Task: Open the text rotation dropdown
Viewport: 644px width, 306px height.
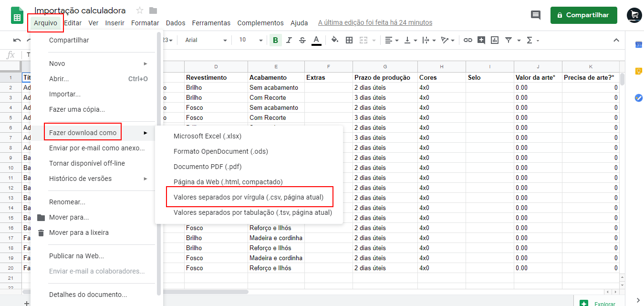Action: point(447,40)
